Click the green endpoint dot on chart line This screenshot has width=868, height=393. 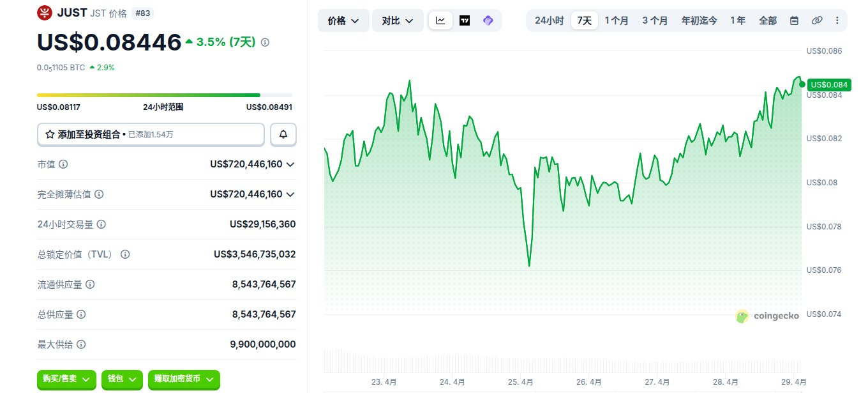coord(802,84)
